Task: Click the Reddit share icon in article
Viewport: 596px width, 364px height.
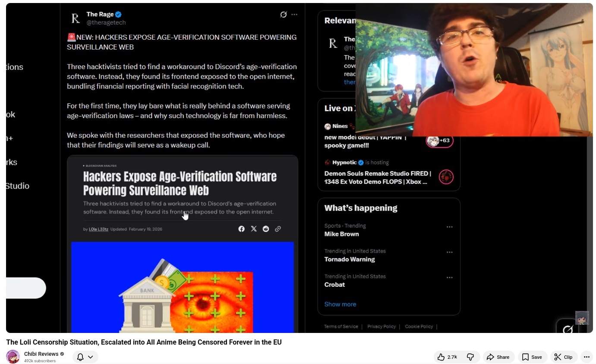Action: (266, 229)
